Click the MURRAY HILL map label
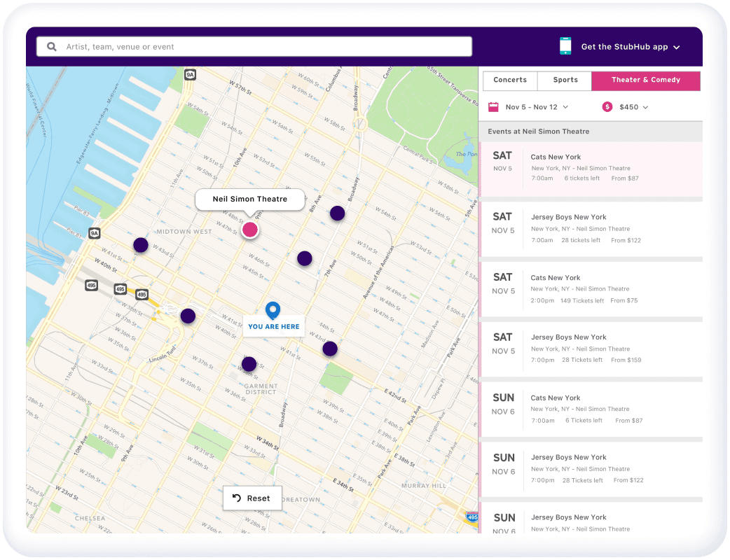The height and width of the screenshot is (560, 730). point(424,486)
